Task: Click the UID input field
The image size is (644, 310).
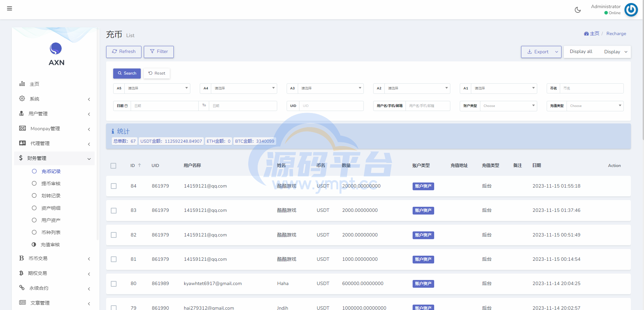Action: pyautogui.click(x=331, y=106)
